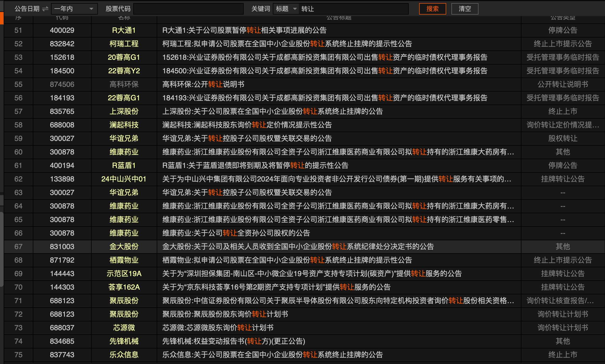This screenshot has height=364, width=605.
Task: Select stock code 400029
Action: pyautogui.click(x=62, y=30)
